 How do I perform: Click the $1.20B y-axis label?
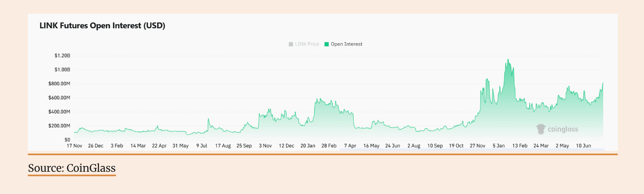pyautogui.click(x=62, y=56)
